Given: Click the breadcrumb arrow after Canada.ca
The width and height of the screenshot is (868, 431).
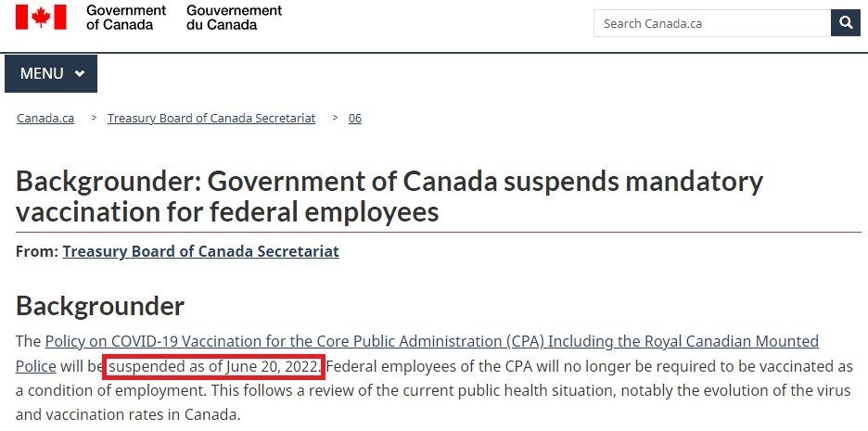Looking at the screenshot, I should [x=95, y=118].
